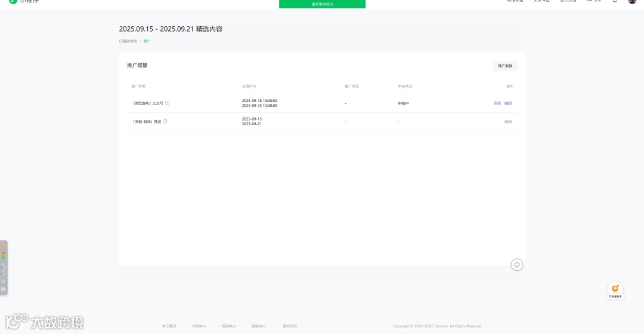This screenshot has width=644, height=334.
Task: Select the 审核中 status text
Action: 403,104
